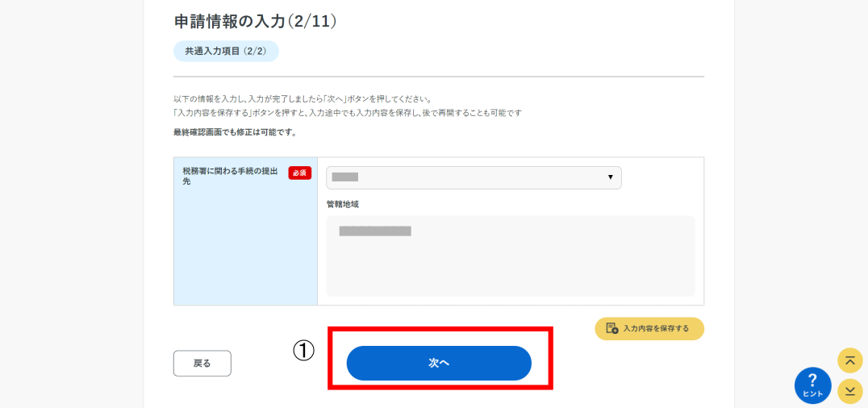
Task: Jump to page bottom with down-arrow icon
Action: 849,391
